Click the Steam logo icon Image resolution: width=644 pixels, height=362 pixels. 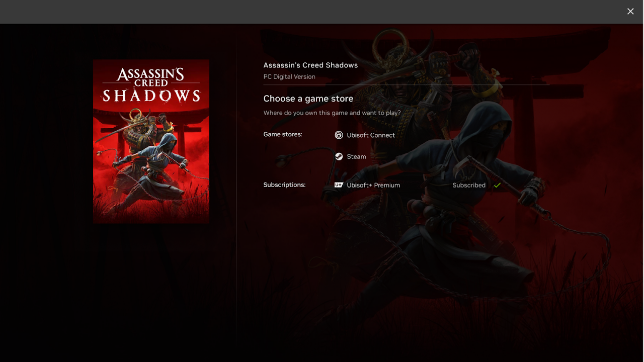pos(339,156)
